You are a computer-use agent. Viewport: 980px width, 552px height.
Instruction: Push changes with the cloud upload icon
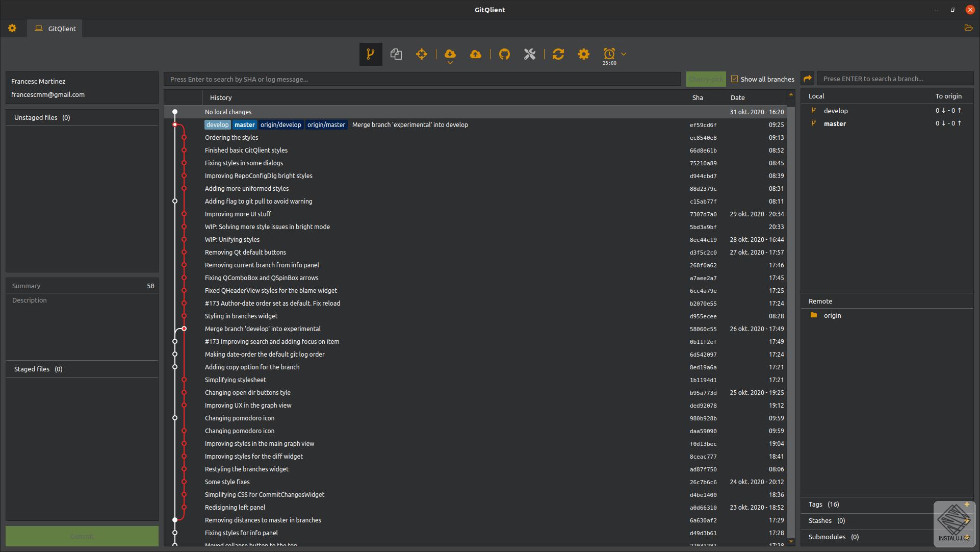coord(476,54)
